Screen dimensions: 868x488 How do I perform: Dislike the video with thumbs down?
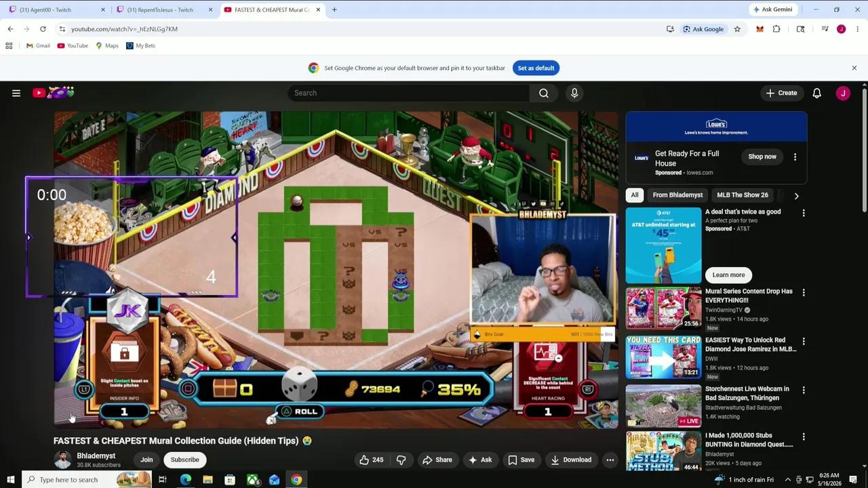[401, 460]
